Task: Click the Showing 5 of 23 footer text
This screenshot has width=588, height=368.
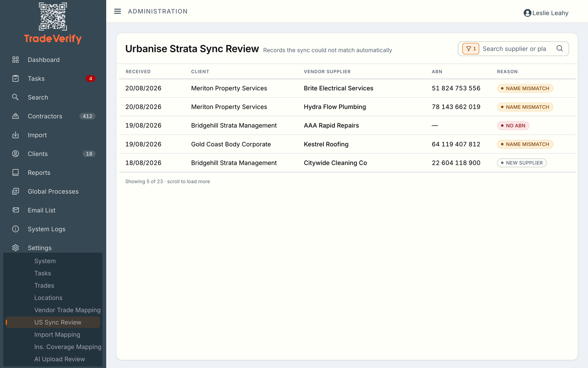Action: 167,182
